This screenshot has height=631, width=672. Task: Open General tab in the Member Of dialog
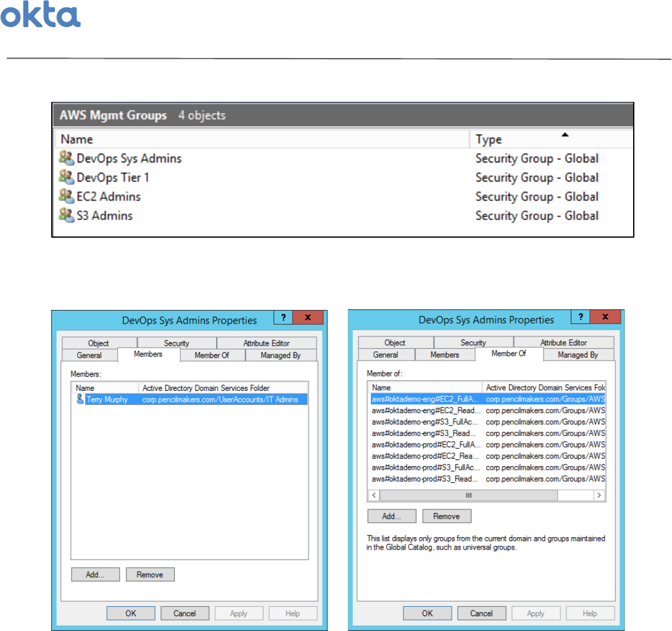pos(386,355)
